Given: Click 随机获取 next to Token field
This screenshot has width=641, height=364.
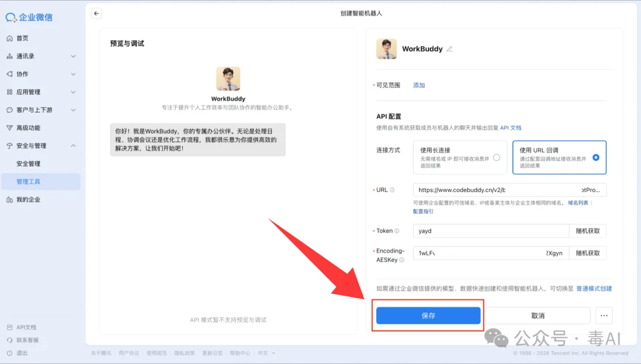Looking at the screenshot, I should [x=588, y=231].
